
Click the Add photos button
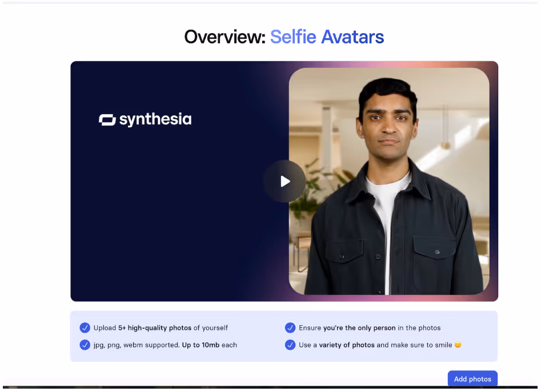[472, 379]
